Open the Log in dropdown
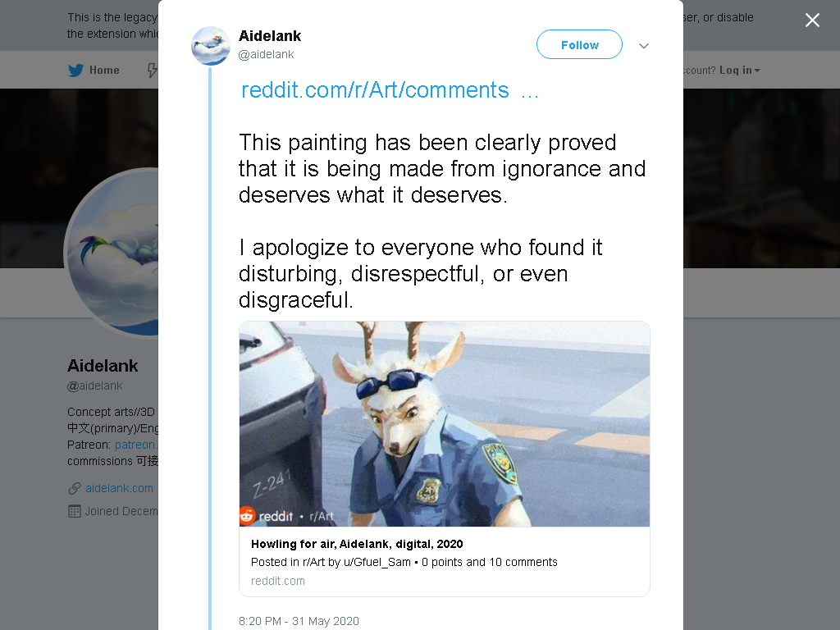Screen dimensions: 840x630 (739, 71)
